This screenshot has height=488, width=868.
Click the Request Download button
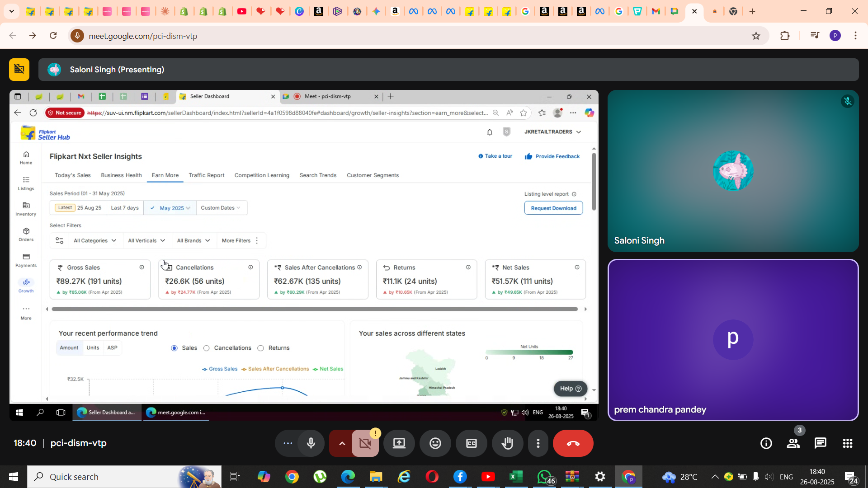pyautogui.click(x=553, y=208)
